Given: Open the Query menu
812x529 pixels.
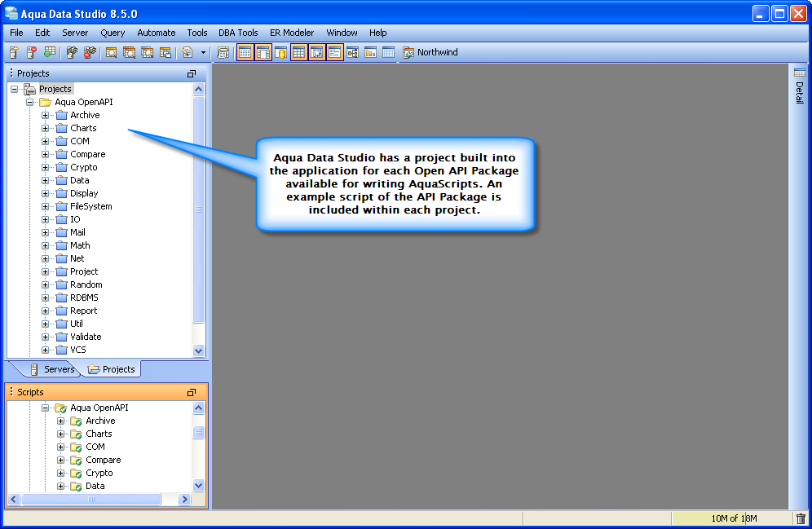Looking at the screenshot, I should [113, 33].
